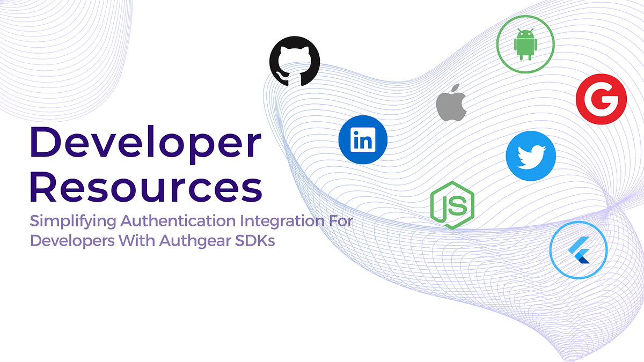Open the Google G icon
Screen dimensions: 644x362
(603, 99)
